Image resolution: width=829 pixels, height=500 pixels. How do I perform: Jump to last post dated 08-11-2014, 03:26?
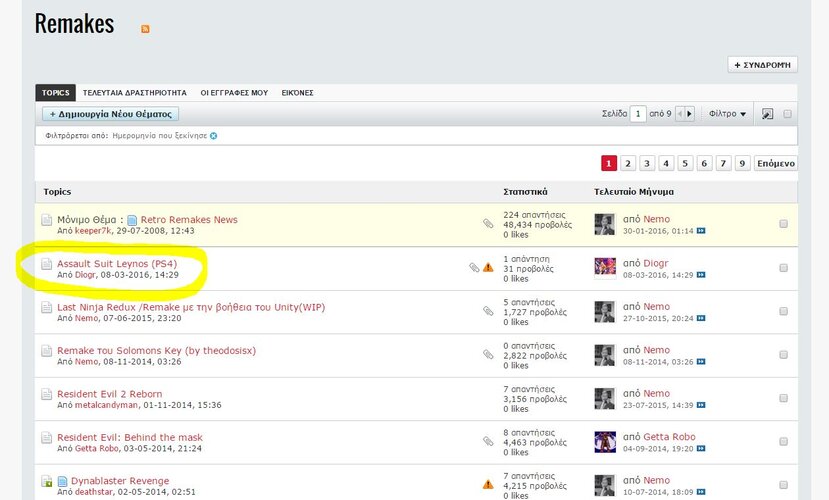pos(701,362)
